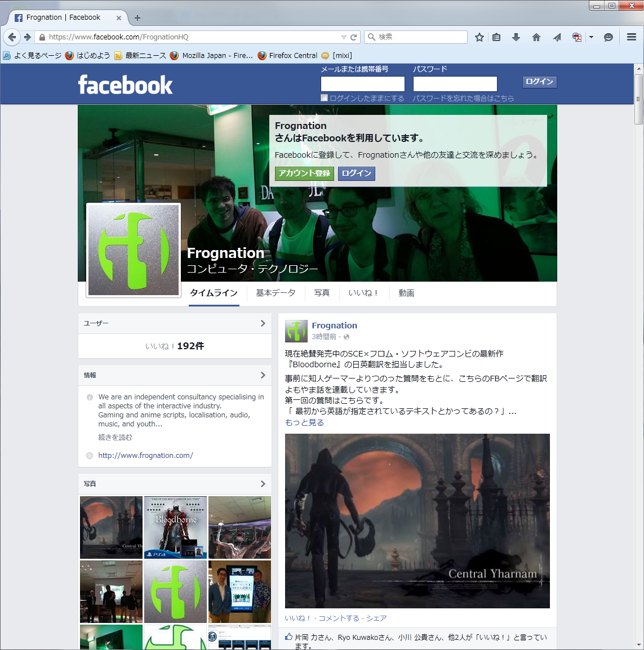Click the コメントする link under the post

click(x=339, y=618)
